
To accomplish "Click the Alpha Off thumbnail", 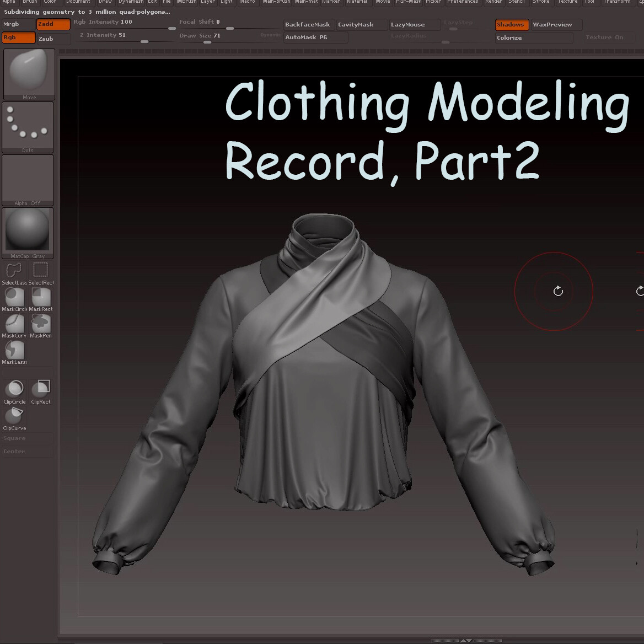I will click(28, 179).
